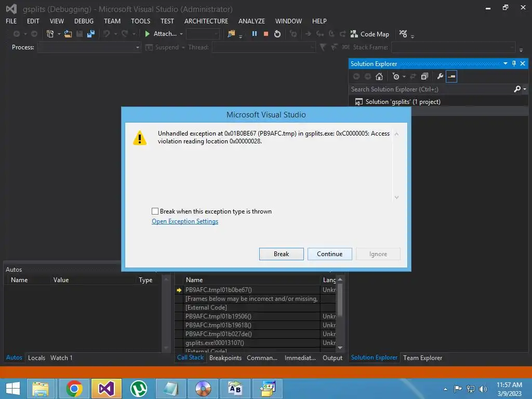
Task: Check 'Break when this exception type is thrown'
Action: 155,211
